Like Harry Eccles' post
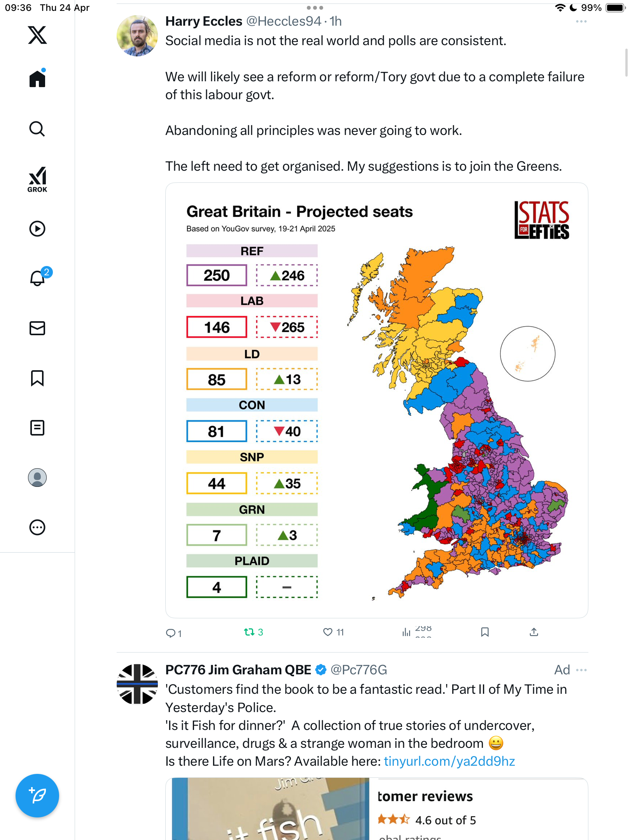The height and width of the screenshot is (840, 630). [333, 632]
